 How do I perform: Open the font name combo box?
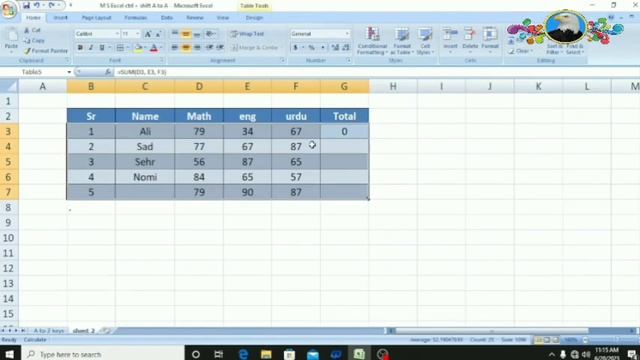pyautogui.click(x=97, y=34)
